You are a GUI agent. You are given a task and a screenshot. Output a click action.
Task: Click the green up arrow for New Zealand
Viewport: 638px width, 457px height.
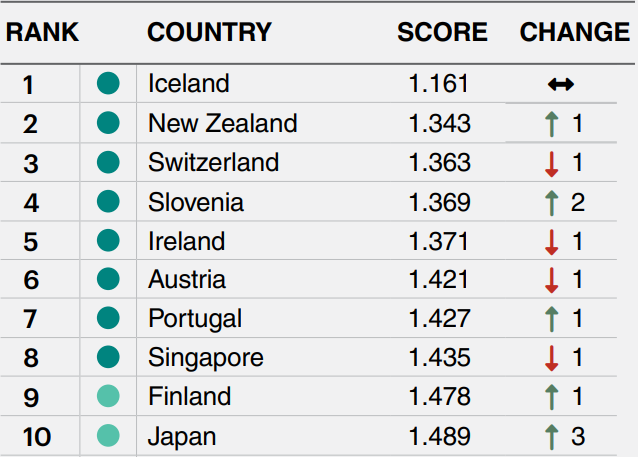tap(551, 124)
